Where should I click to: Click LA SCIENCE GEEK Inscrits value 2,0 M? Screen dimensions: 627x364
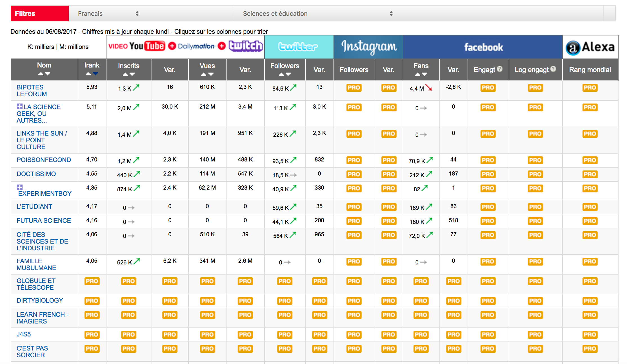[x=124, y=108]
